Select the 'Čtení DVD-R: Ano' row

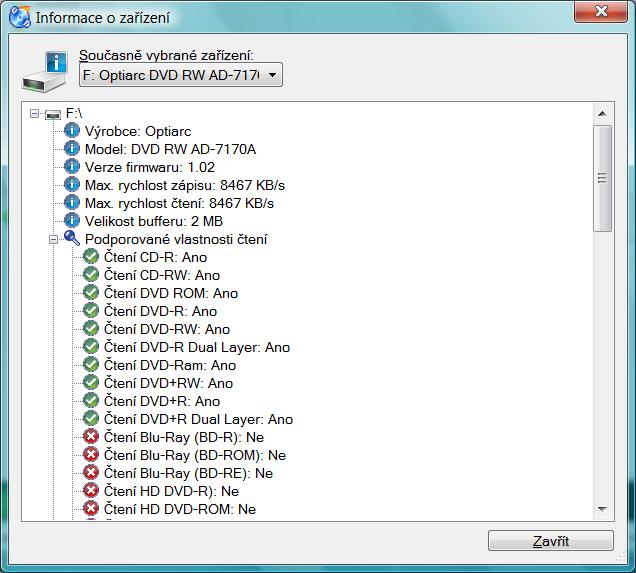click(160, 311)
